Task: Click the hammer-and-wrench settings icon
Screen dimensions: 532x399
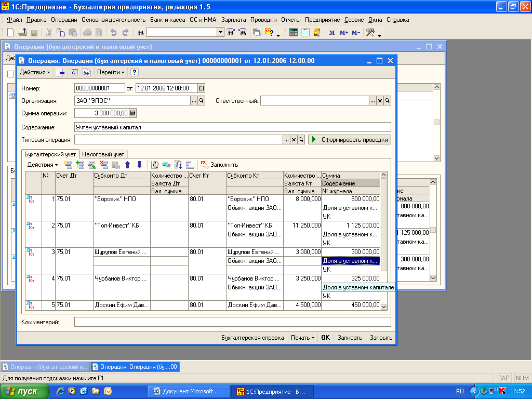Action: pos(370,32)
